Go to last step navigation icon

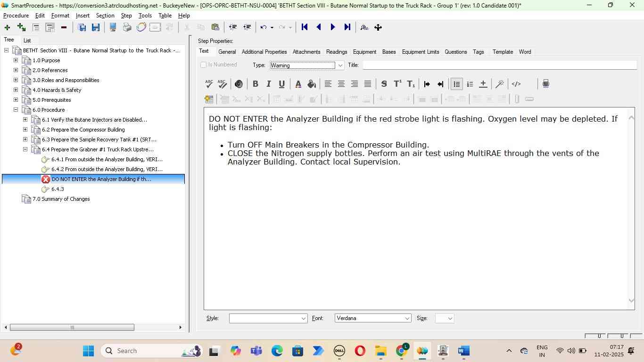347,27
